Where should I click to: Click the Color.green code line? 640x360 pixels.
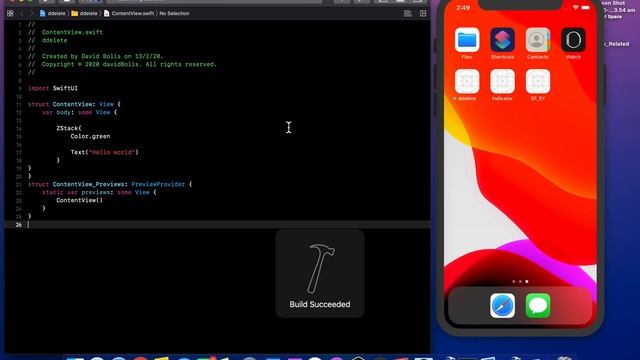[x=90, y=136]
